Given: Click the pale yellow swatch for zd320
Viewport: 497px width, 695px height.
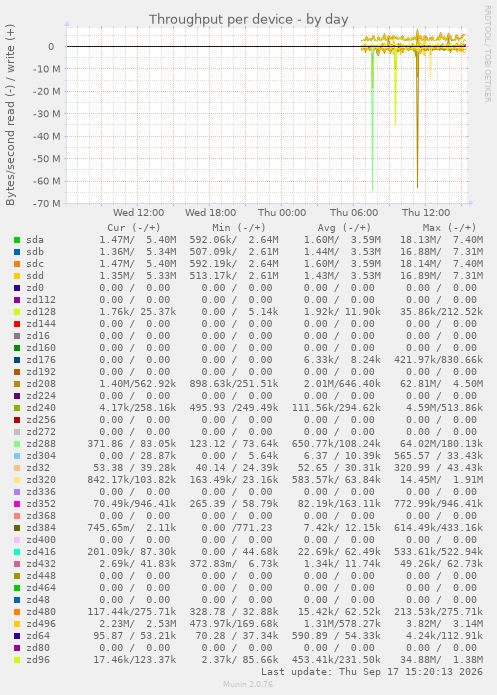Looking at the screenshot, I should (17, 480).
